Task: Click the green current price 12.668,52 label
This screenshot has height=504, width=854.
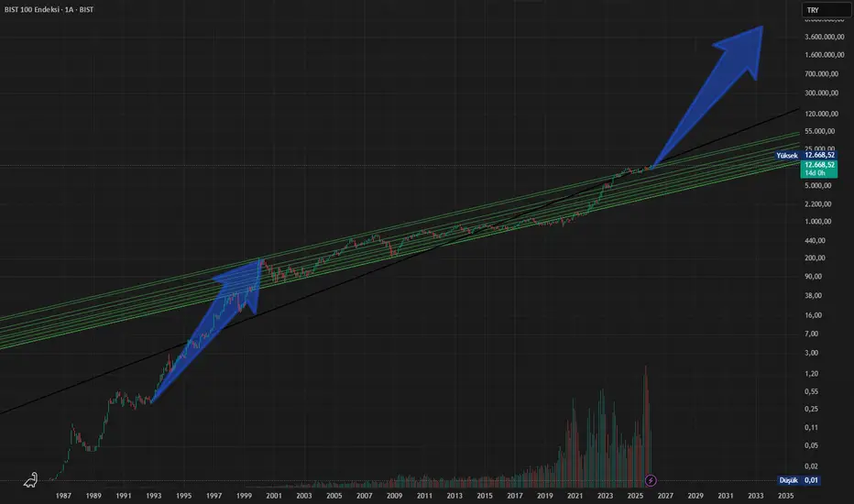Action: (819, 165)
